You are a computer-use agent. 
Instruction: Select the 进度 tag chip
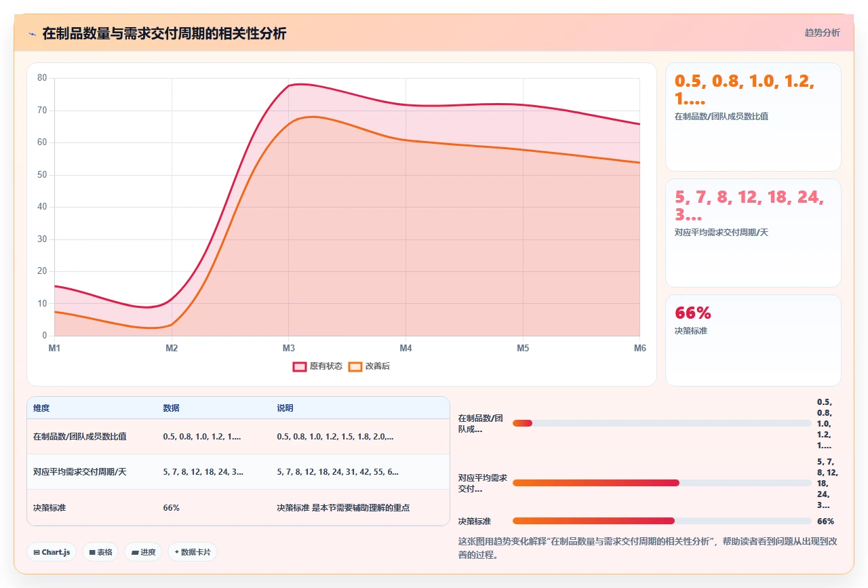143,552
